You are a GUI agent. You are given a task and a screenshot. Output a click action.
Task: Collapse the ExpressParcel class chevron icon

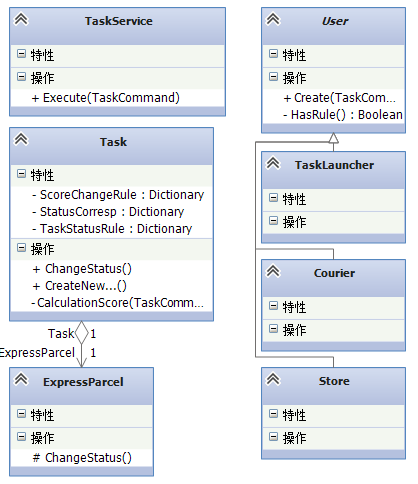(x=21, y=379)
